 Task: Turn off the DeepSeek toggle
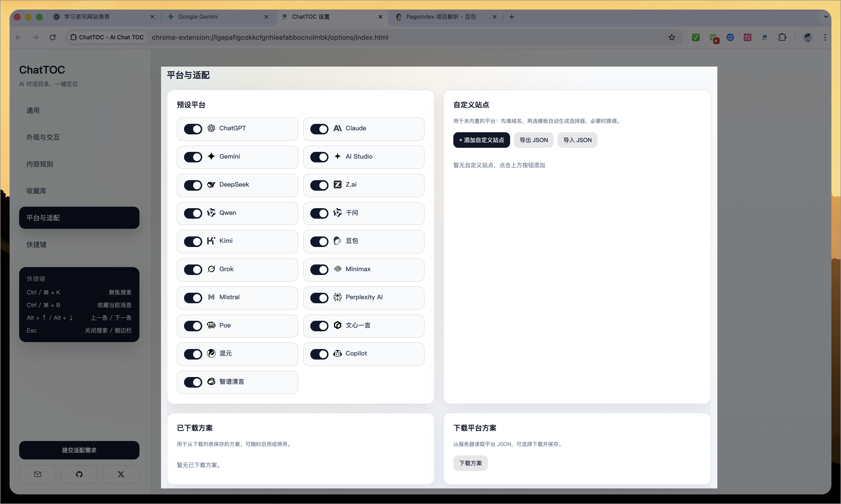tap(193, 185)
